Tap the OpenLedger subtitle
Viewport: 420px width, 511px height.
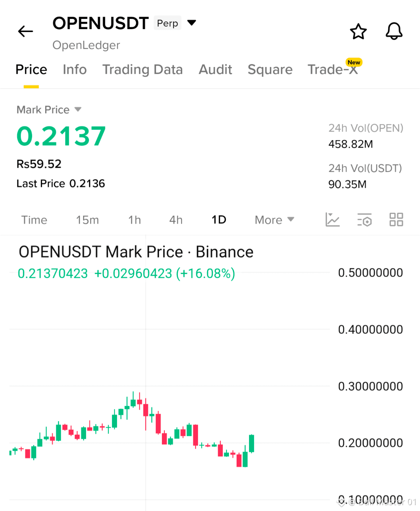[86, 45]
